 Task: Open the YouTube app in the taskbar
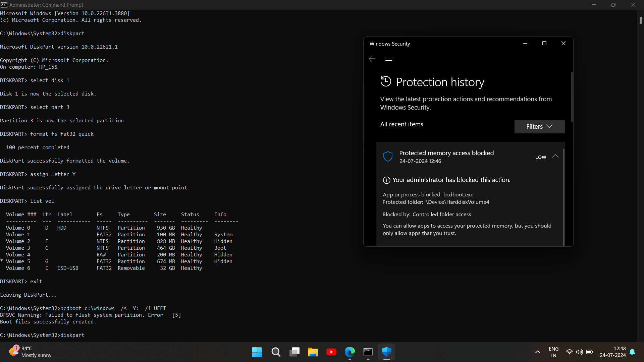[331, 352]
